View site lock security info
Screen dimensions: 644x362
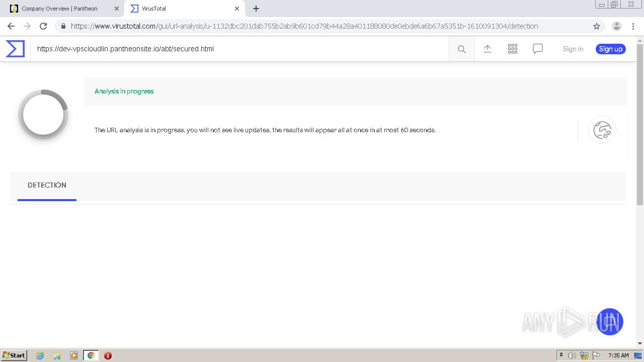click(x=63, y=26)
